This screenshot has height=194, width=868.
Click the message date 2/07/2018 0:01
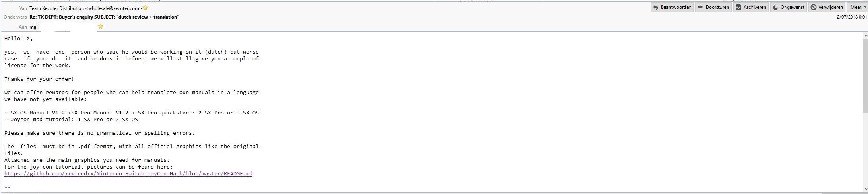pyautogui.click(x=852, y=17)
